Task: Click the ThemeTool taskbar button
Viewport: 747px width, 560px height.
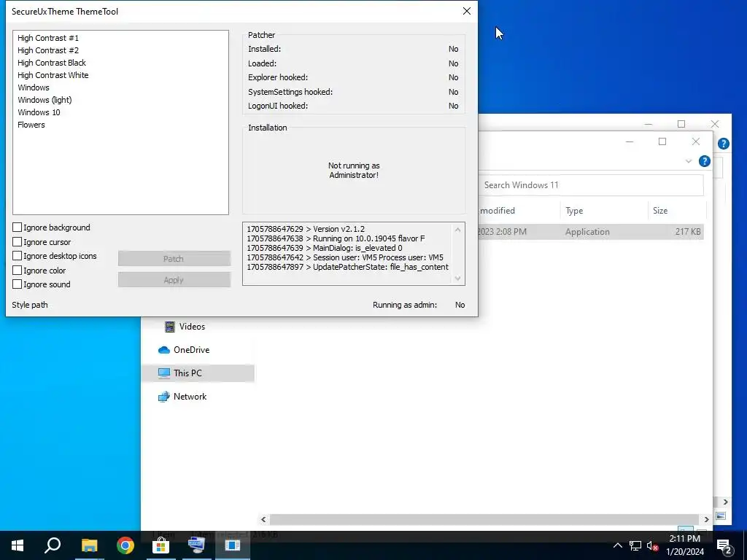Action: (x=233, y=545)
